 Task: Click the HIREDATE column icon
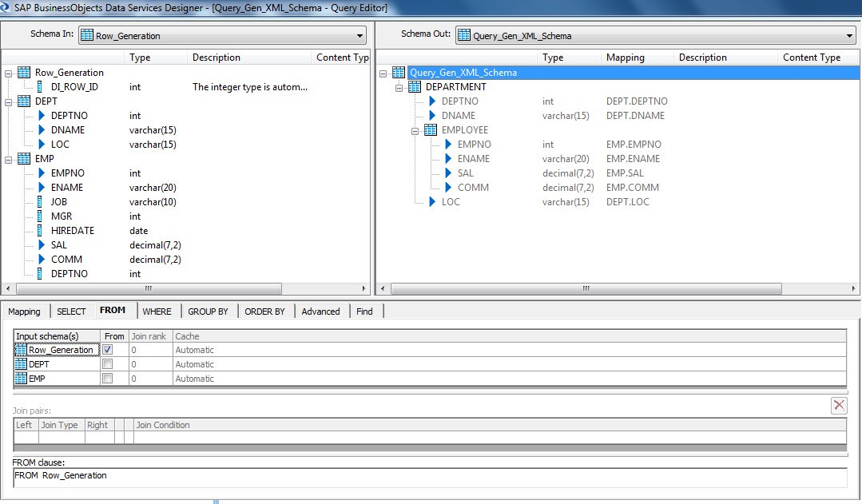pos(40,230)
